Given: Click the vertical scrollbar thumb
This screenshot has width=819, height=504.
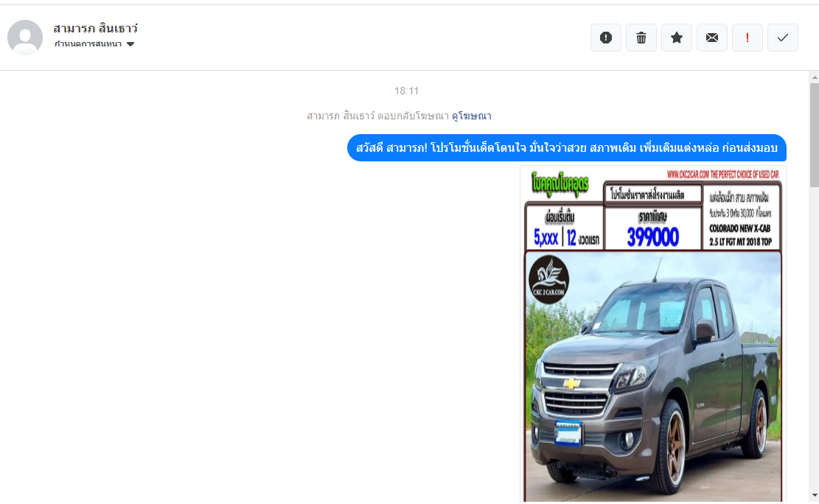Looking at the screenshot, I should (x=815, y=135).
